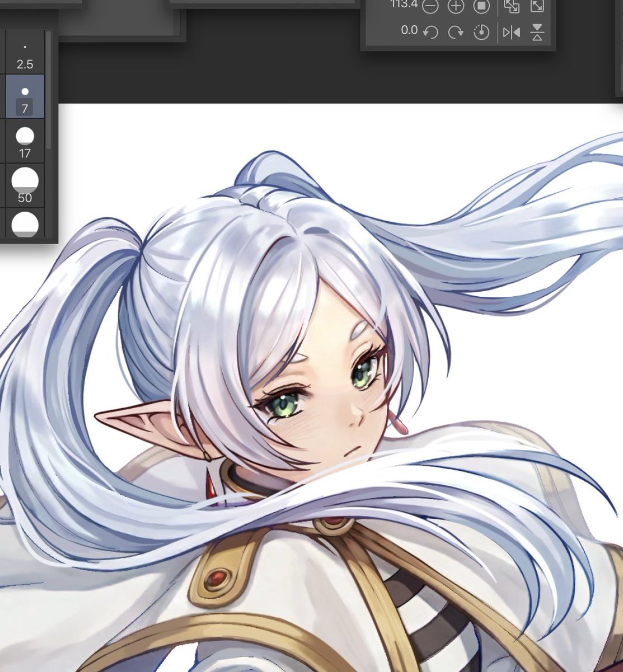Select the 17 brush size preset
623x672 pixels.
25,141
